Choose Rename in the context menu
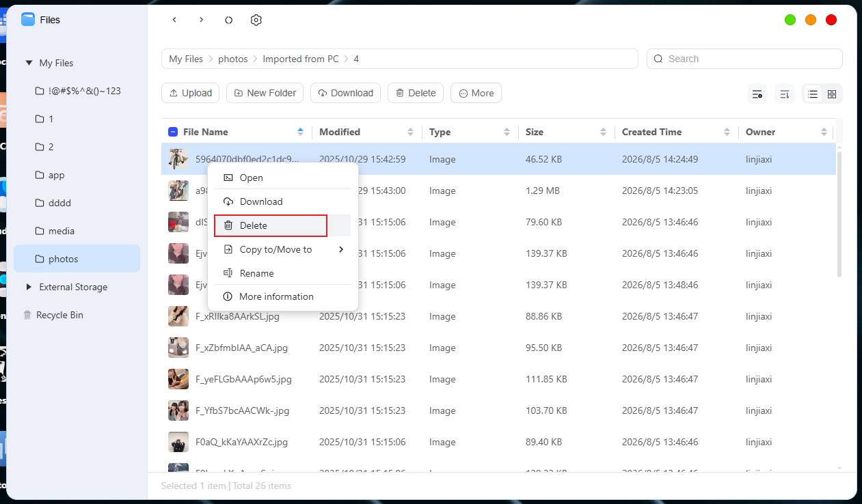This screenshot has height=504, width=862. [283, 273]
